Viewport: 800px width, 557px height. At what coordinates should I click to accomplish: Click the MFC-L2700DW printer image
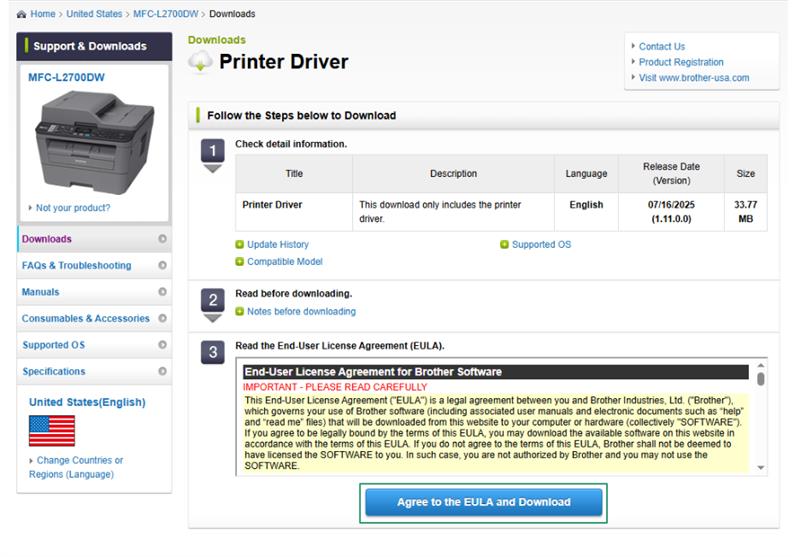pos(94,143)
